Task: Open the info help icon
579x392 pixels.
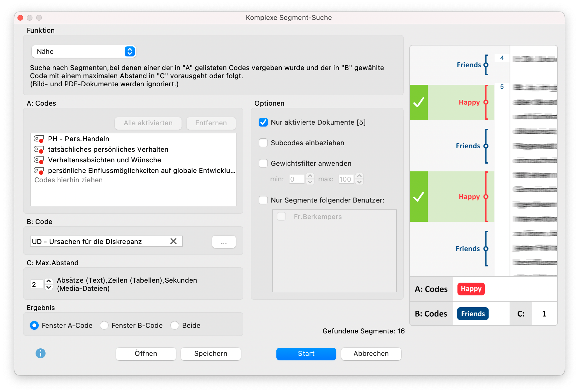Action: pos(41,353)
